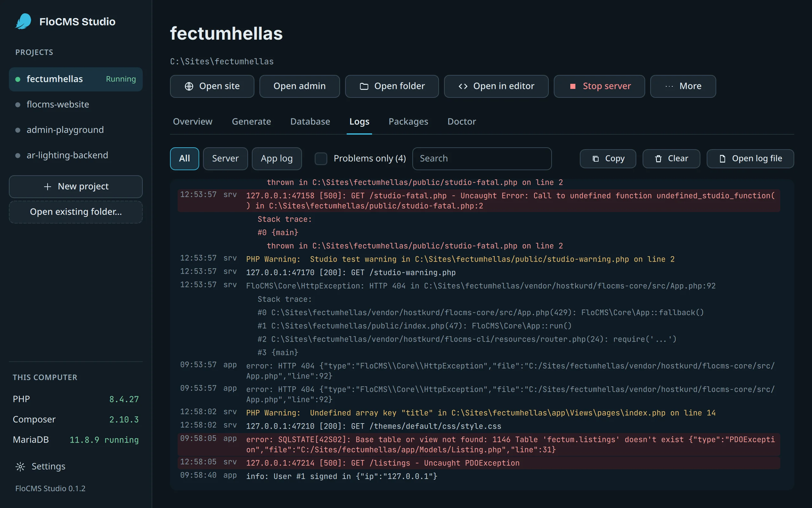Image resolution: width=812 pixels, height=508 pixels.
Task: Create a New project
Action: click(x=76, y=186)
